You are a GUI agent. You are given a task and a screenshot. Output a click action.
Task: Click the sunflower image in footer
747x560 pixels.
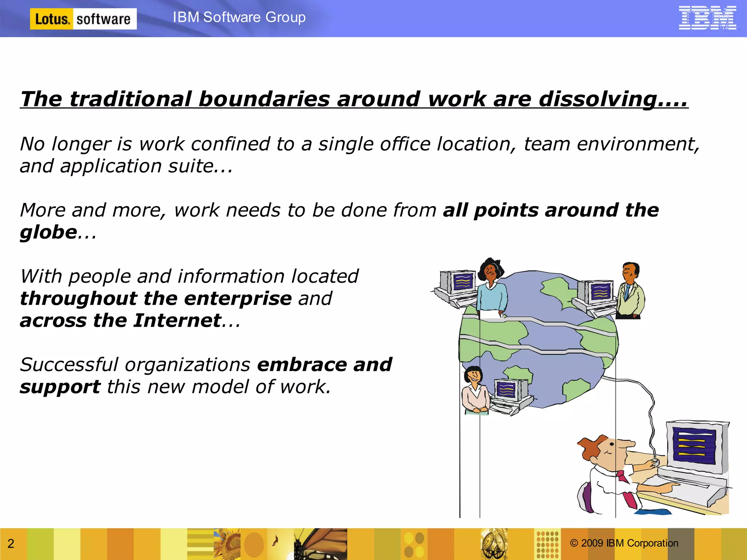(227, 544)
